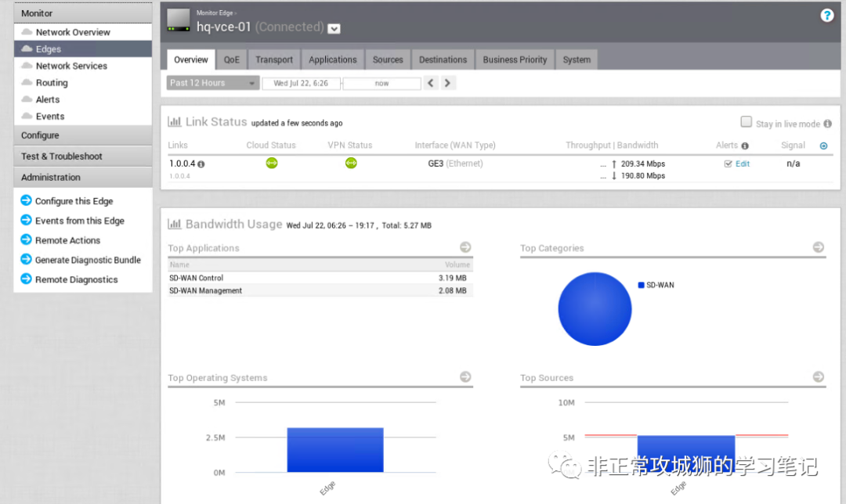Expand Top Sources arrow icon
The image size is (846, 504).
(819, 376)
